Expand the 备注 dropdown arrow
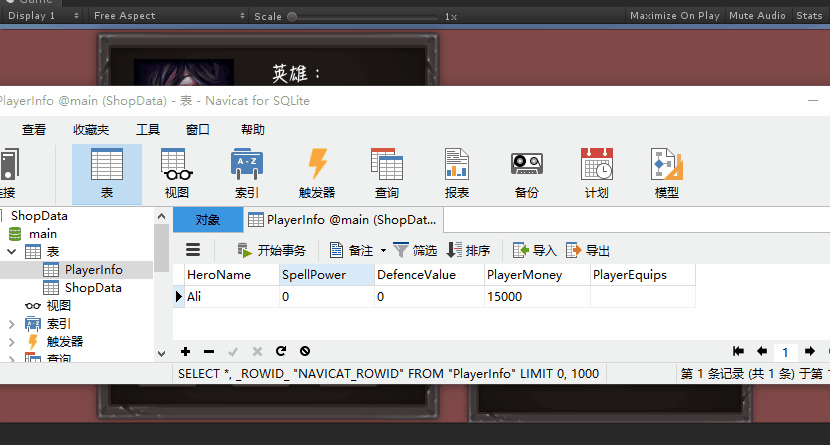The width and height of the screenshot is (830, 445). pos(383,251)
